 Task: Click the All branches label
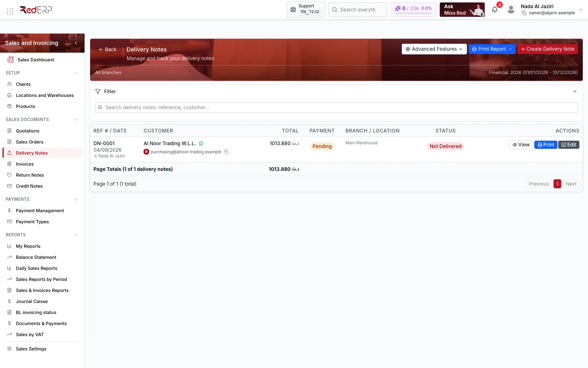[108, 72]
